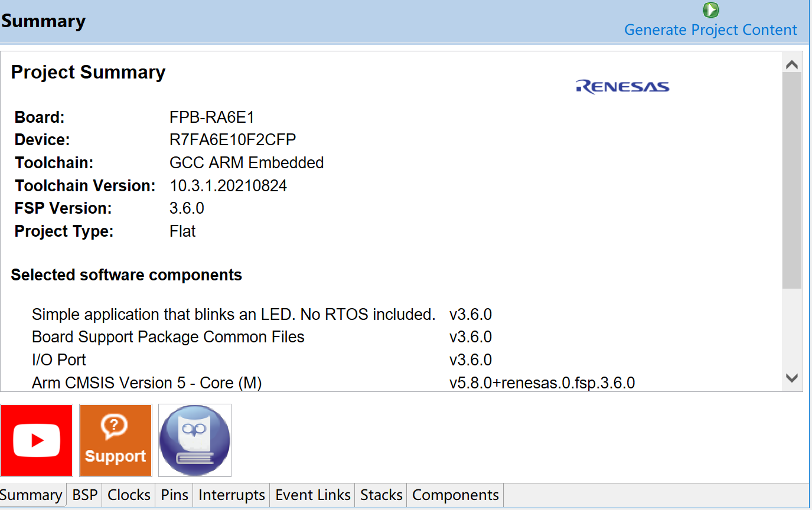
Task: Open the Clocks tab
Action: tap(129, 495)
